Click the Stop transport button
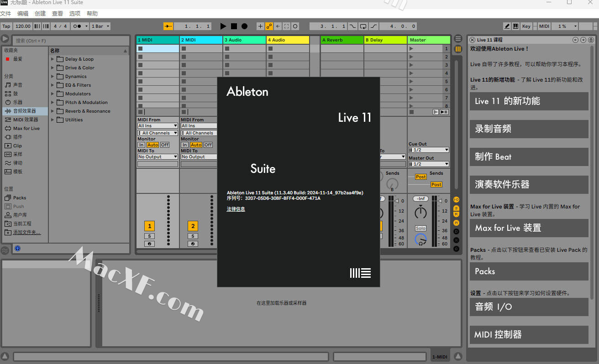Image resolution: width=599 pixels, height=364 pixels. [x=234, y=26]
